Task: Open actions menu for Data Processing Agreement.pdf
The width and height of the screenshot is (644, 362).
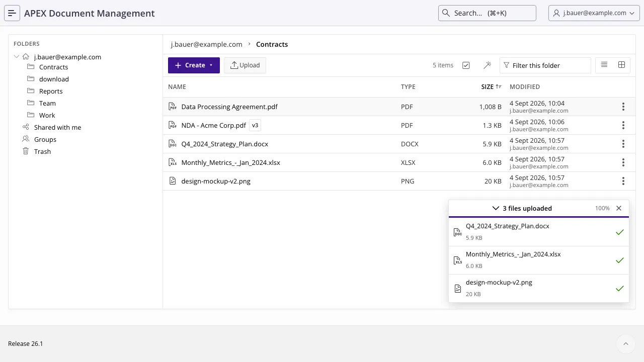Action: click(623, 107)
